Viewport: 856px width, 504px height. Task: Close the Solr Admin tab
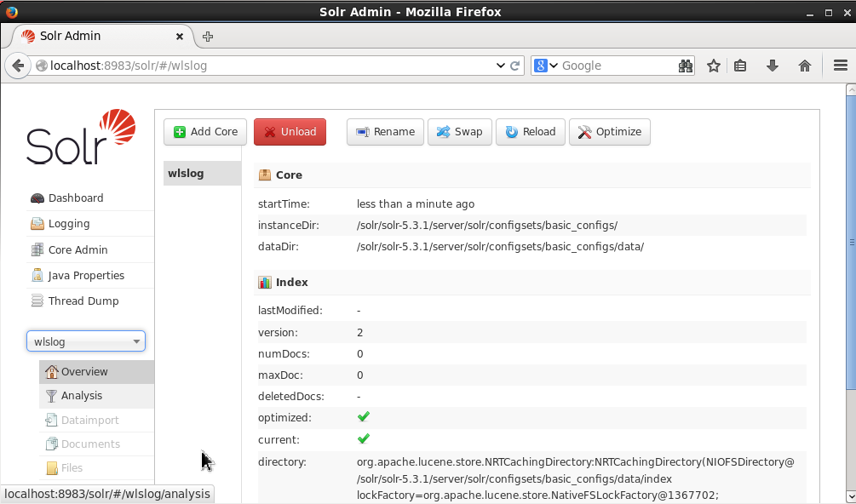180,37
